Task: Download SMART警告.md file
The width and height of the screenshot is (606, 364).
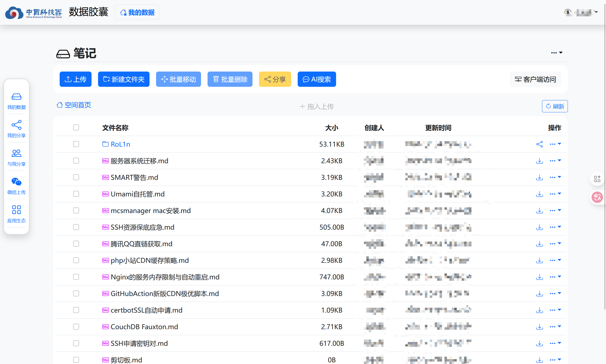Action: (x=540, y=177)
